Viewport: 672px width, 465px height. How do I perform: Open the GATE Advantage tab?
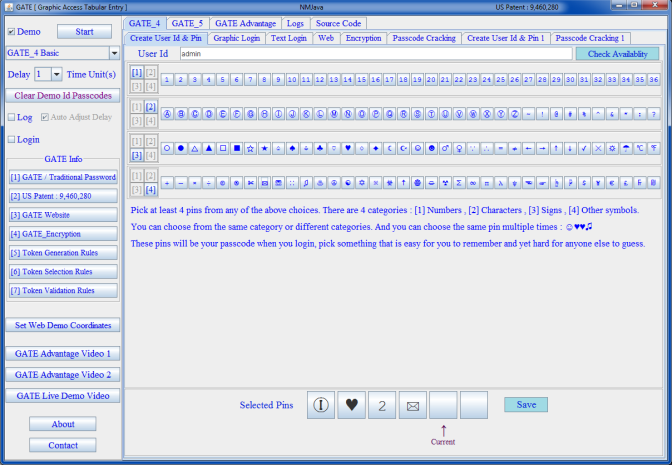pos(246,23)
